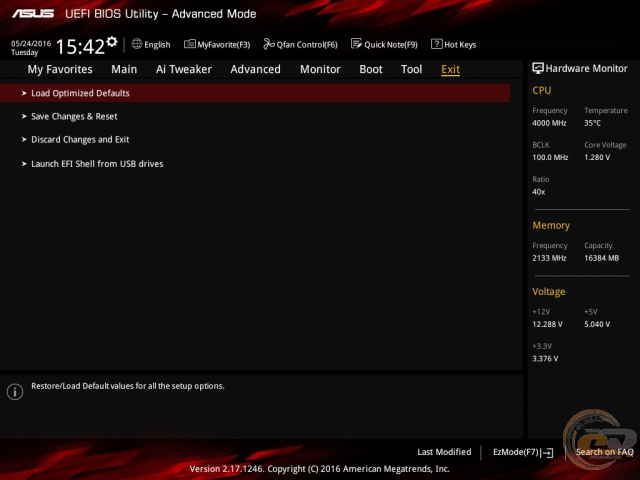Open MyFavorite(F3) label
The image size is (640, 480).
coord(224,45)
